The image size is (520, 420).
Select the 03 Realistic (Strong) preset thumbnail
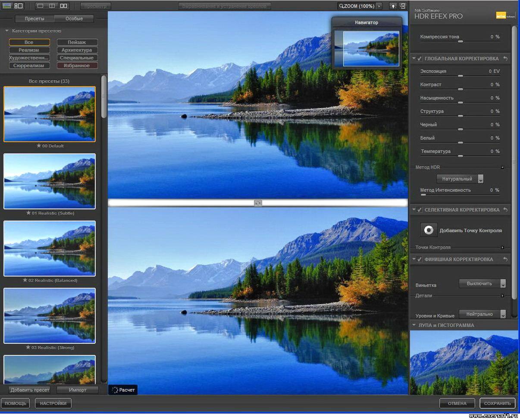coord(50,316)
